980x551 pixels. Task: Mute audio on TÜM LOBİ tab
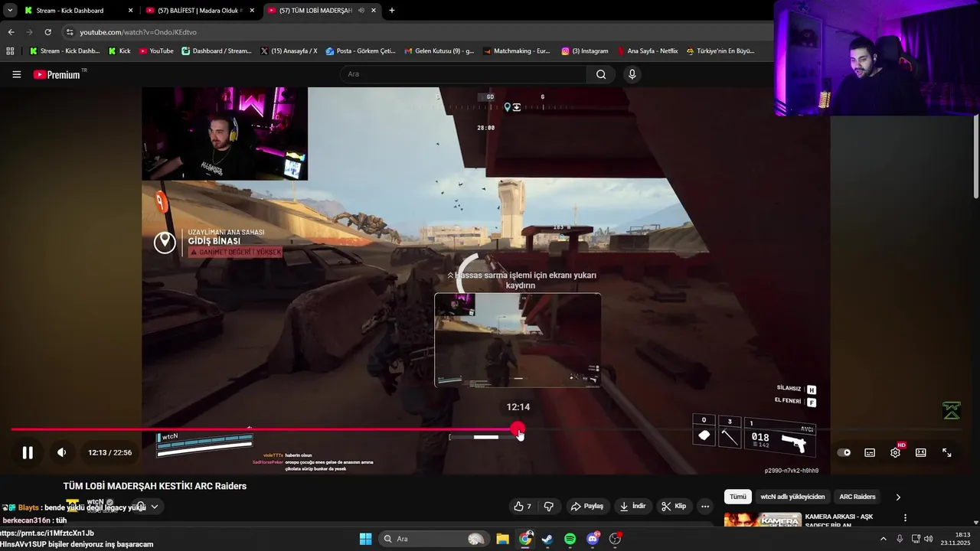click(361, 11)
